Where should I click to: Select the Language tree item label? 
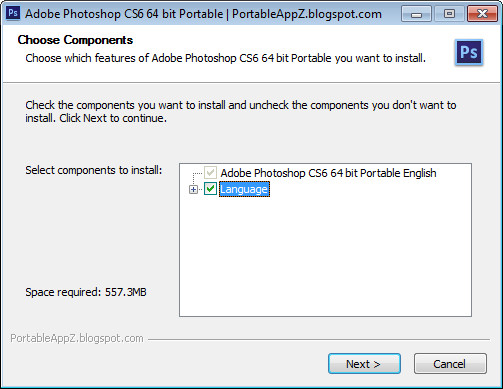(244, 189)
